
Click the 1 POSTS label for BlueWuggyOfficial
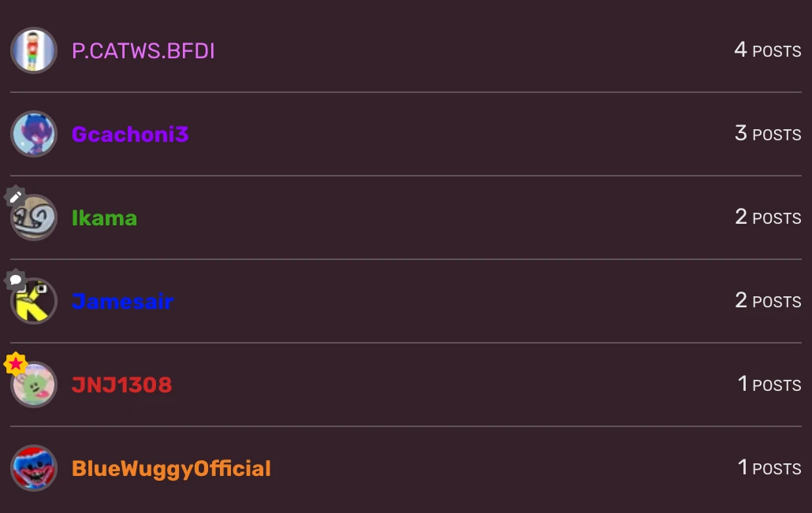coord(769,467)
